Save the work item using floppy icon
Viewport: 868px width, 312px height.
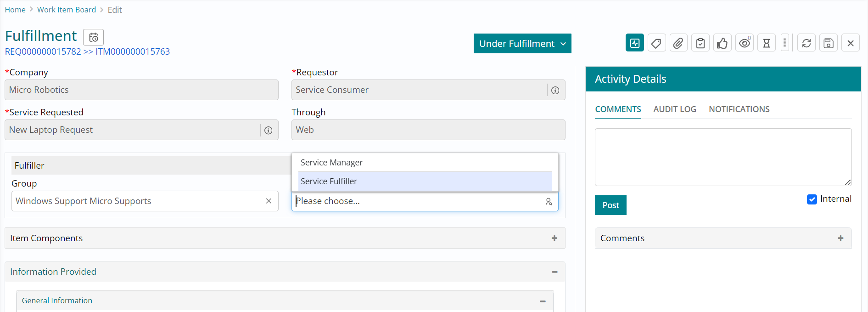coord(828,43)
